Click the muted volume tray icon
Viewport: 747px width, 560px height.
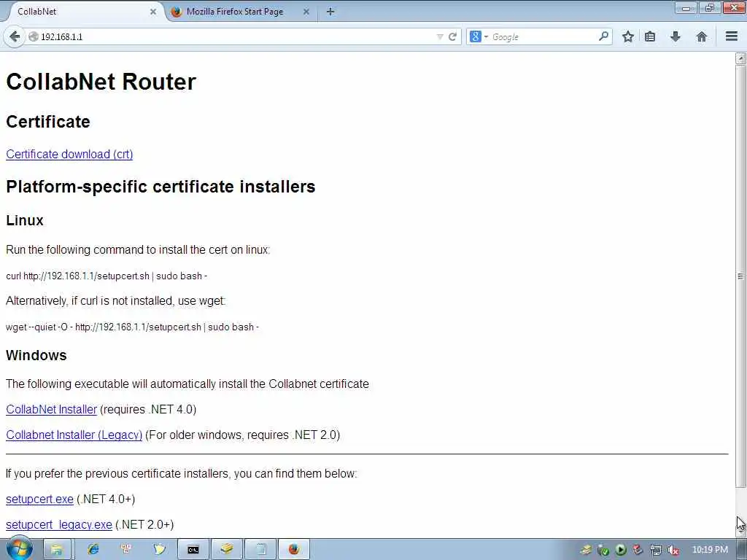(673, 550)
